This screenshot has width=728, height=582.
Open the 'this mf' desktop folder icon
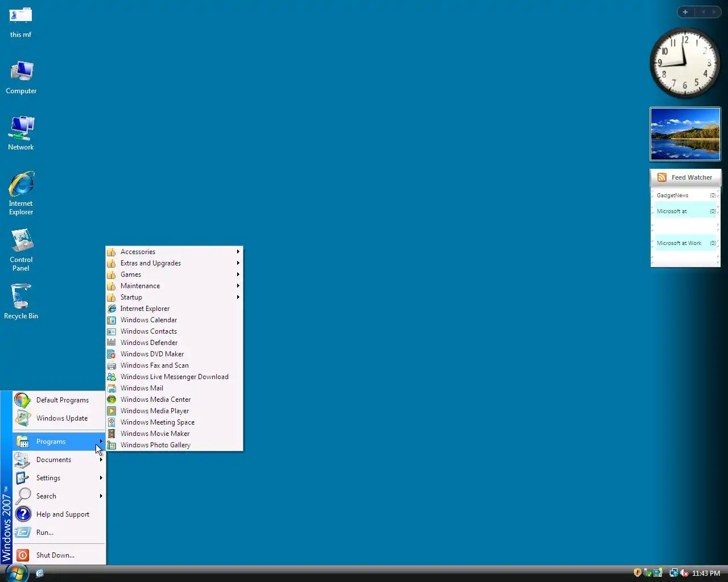pyautogui.click(x=20, y=22)
